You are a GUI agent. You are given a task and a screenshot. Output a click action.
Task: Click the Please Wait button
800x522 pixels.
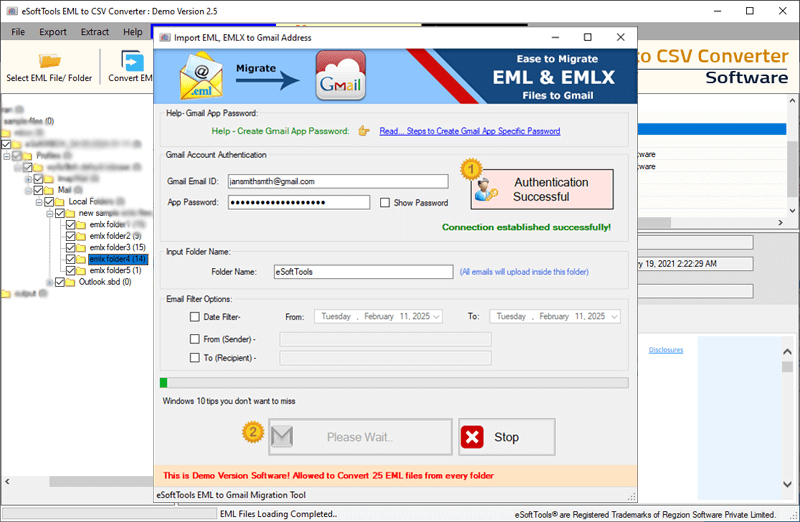[360, 437]
